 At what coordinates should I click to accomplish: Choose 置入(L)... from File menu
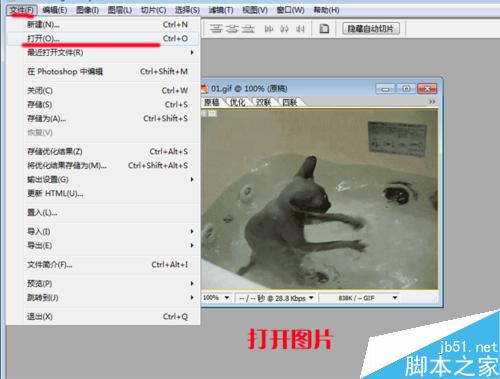[x=103, y=212]
